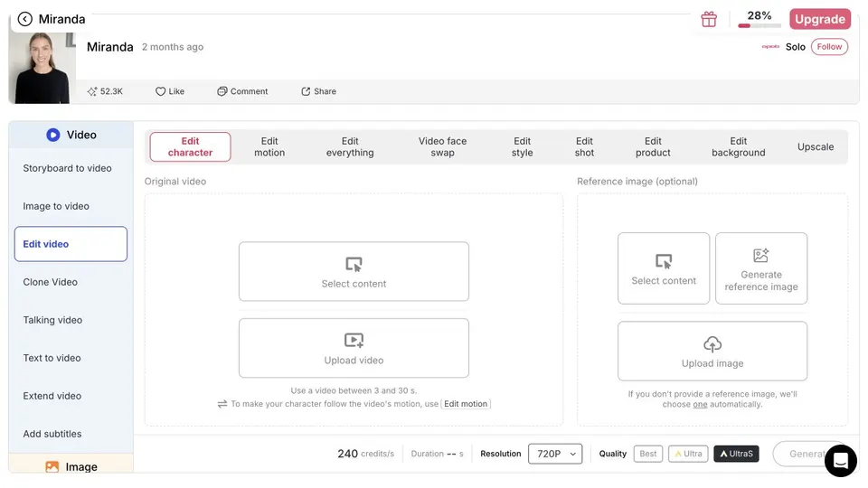The image size is (868, 488).
Task: Click the swap arrows icon before motion hint
Action: [222, 404]
